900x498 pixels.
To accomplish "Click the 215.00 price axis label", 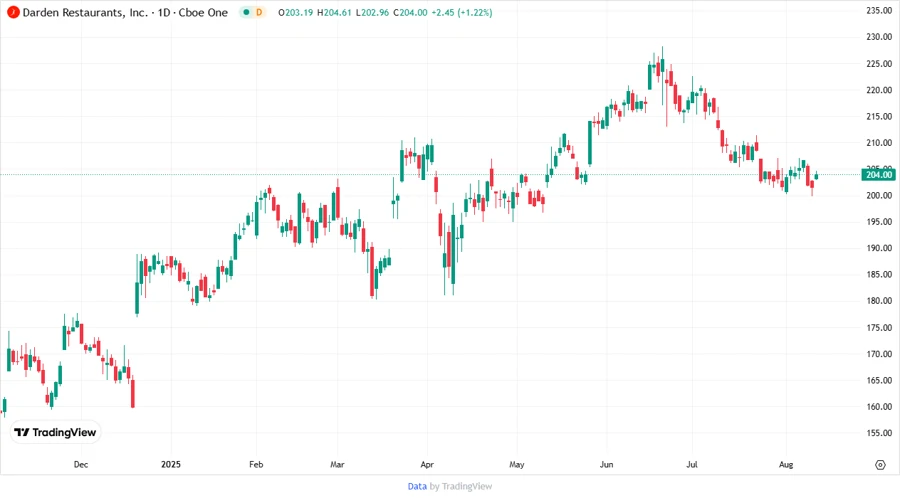I will pyautogui.click(x=879, y=116).
